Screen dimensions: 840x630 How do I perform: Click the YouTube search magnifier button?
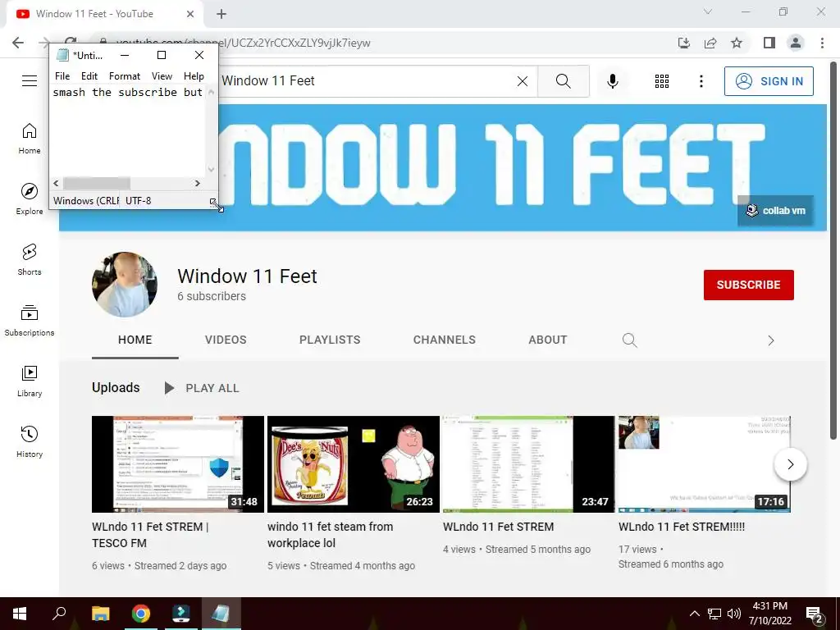(563, 81)
